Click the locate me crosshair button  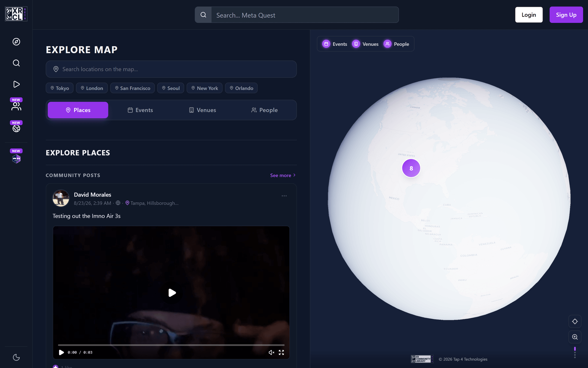pos(575,321)
